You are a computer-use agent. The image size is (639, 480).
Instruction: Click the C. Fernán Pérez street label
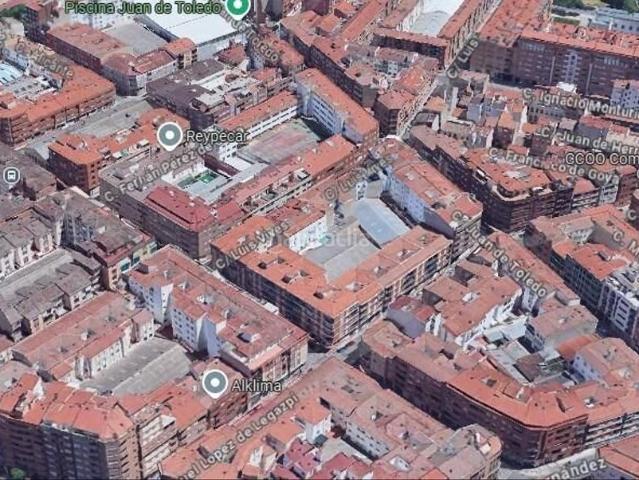pos(158,172)
